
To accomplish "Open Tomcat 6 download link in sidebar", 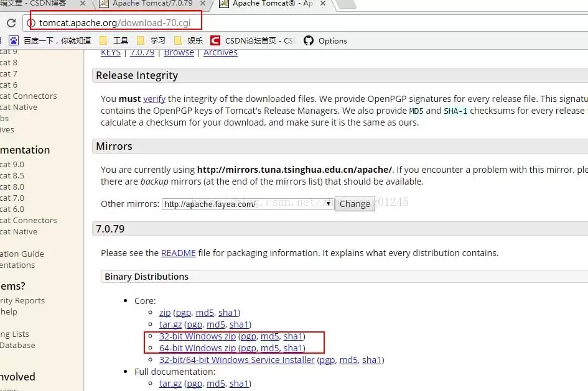I will 9,85.
